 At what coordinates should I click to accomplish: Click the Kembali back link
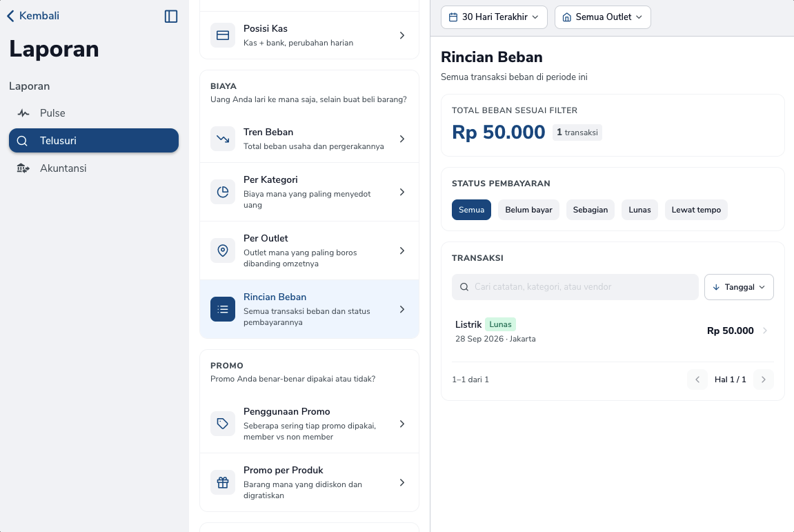(x=33, y=16)
